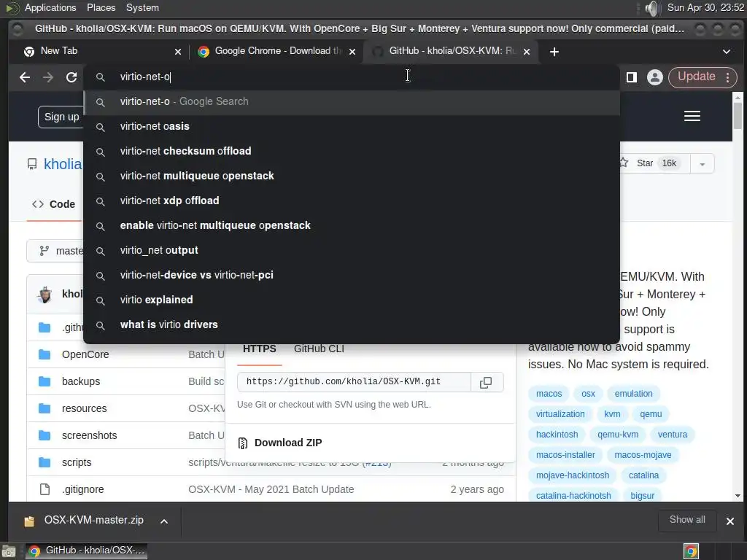Close the Google Chrome Download tab
747x560 pixels.
[x=352, y=52]
